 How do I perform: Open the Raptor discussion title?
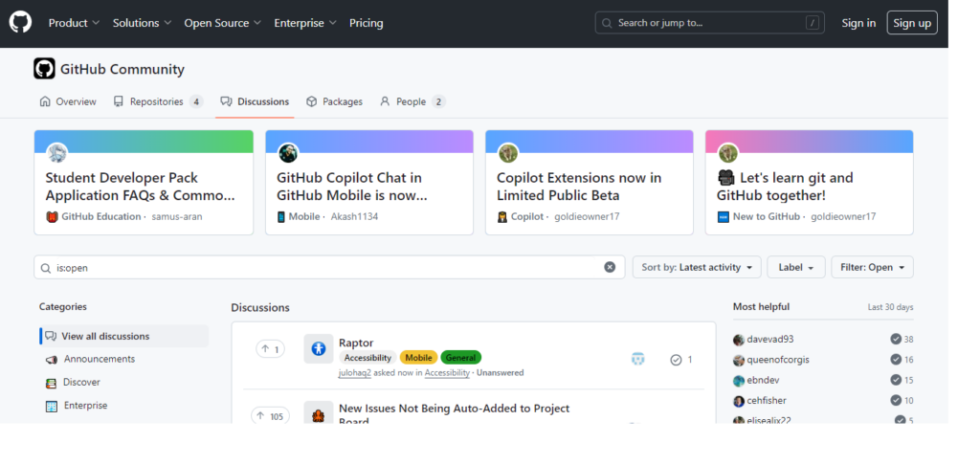[x=356, y=343]
